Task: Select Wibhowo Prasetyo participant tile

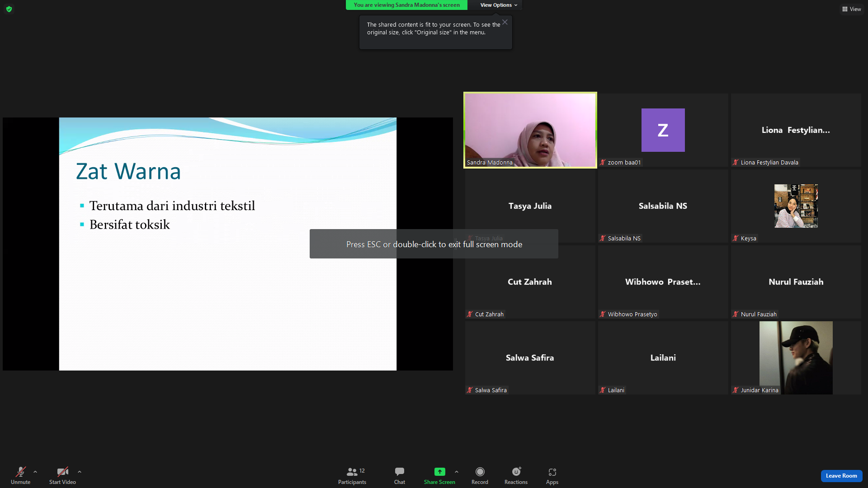Action: [663, 282]
